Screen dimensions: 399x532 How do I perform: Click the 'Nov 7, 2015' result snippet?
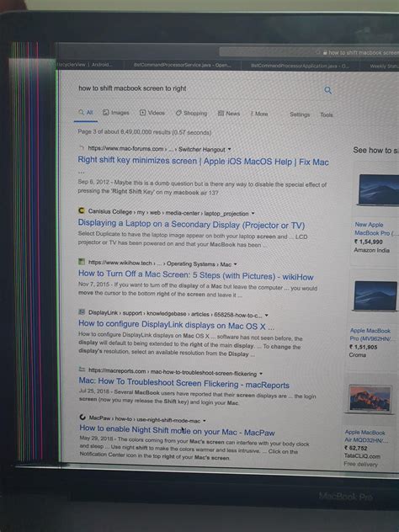click(198, 291)
